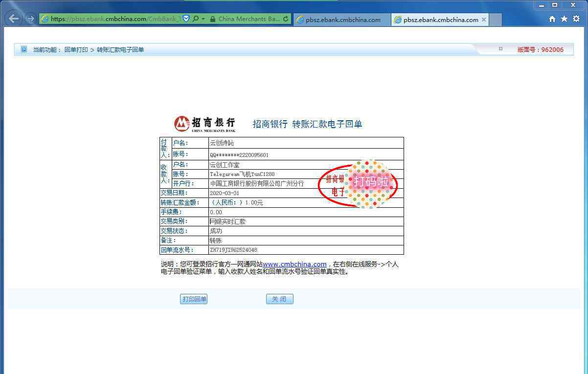Click the 备注 value 转账
Viewport: 588px width, 374px height.
pos(216,241)
